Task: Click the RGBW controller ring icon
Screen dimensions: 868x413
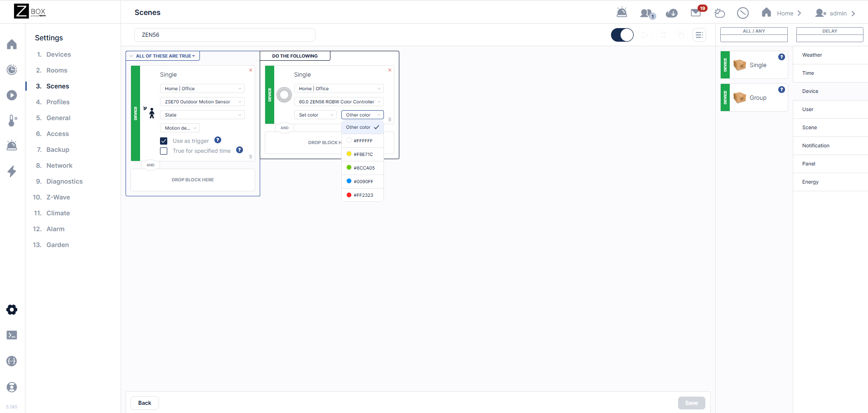Action: [x=284, y=95]
